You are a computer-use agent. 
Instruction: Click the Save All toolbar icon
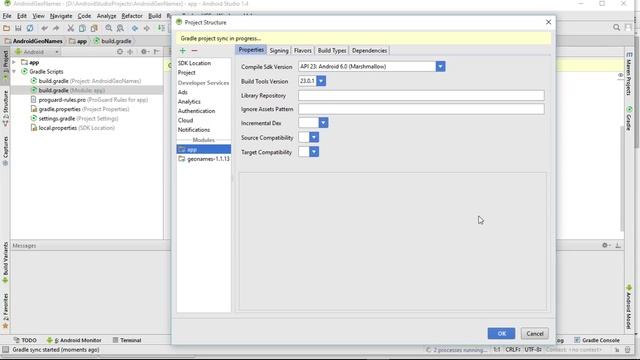pyautogui.click(x=18, y=28)
